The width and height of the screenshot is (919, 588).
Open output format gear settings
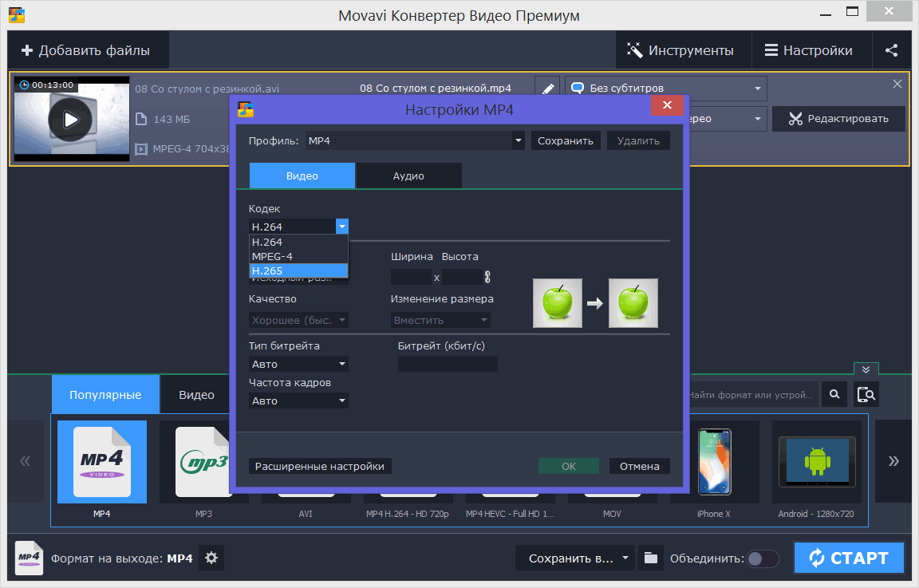tap(211, 558)
